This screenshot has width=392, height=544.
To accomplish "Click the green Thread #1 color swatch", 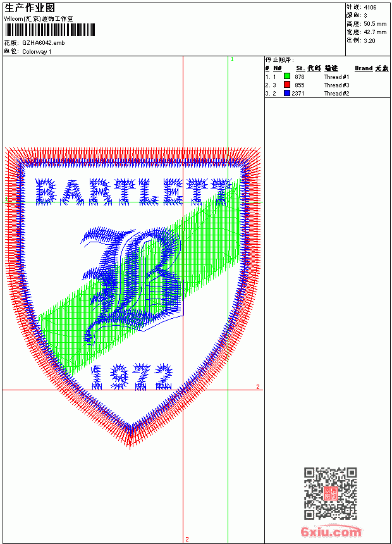I will (x=287, y=77).
